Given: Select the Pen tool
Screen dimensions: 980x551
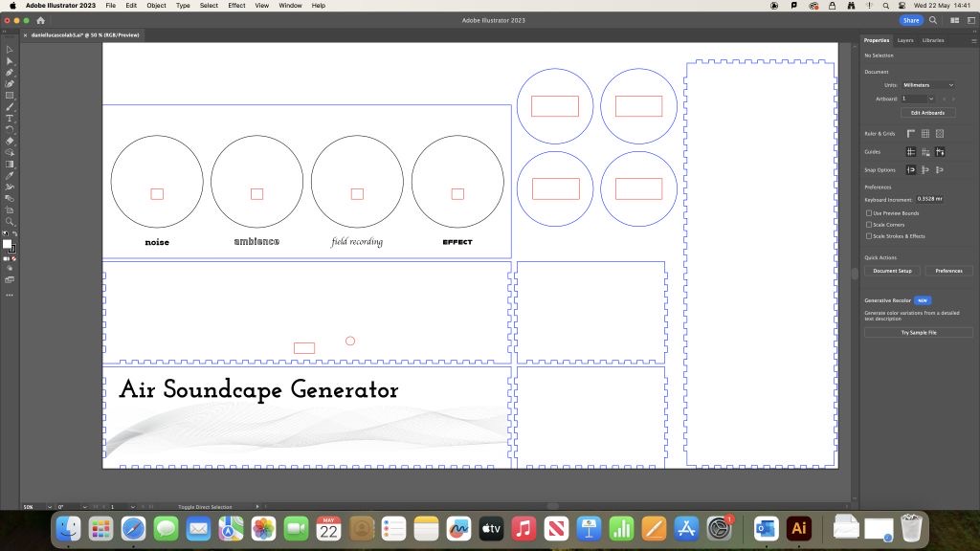Looking at the screenshot, I should tap(10, 73).
